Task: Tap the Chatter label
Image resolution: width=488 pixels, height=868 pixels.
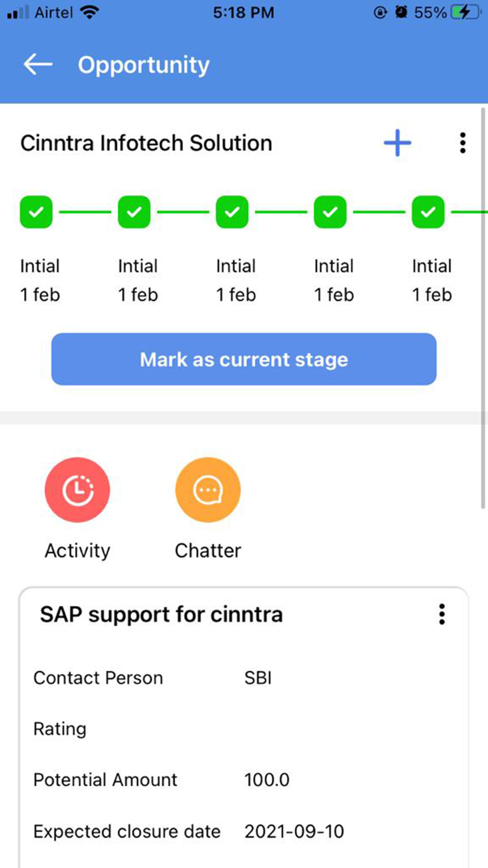Action: click(208, 551)
